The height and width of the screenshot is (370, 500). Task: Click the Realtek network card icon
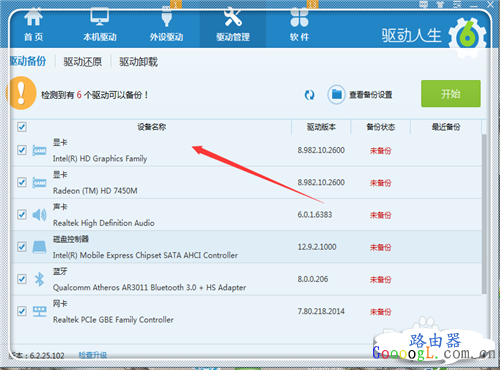tap(39, 311)
